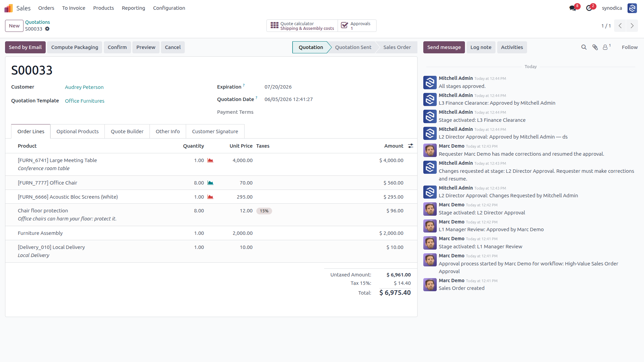This screenshot has height=362, width=644.
Task: Open the Sales app home icon
Action: click(8, 8)
